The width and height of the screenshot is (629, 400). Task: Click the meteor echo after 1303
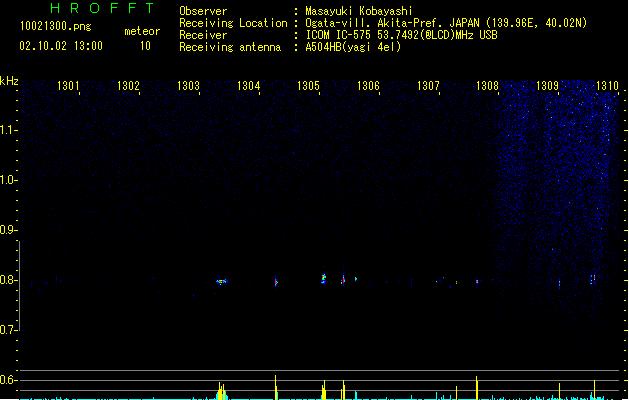tap(221, 282)
